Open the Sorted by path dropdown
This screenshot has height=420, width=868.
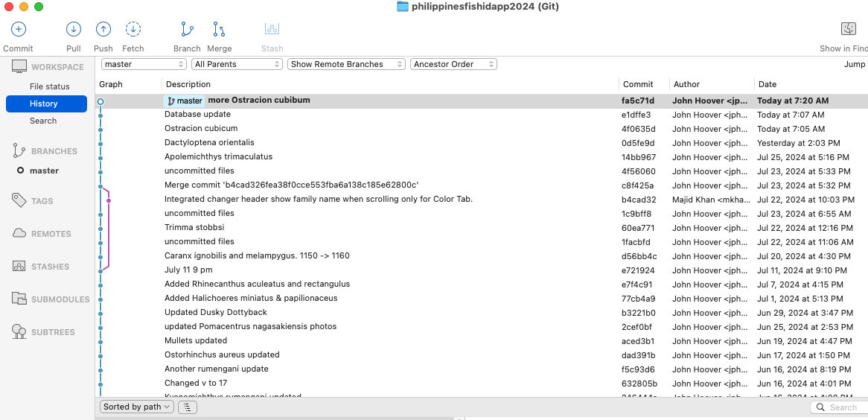pyautogui.click(x=137, y=407)
